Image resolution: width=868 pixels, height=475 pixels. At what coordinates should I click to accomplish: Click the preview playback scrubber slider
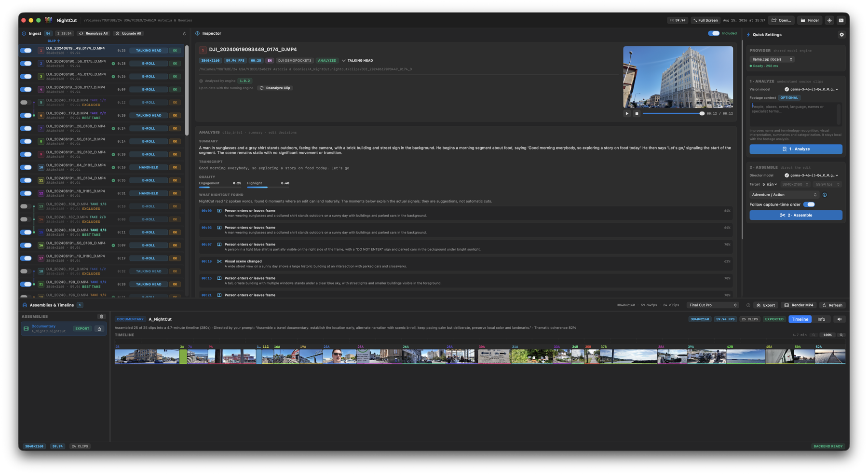tap(673, 114)
